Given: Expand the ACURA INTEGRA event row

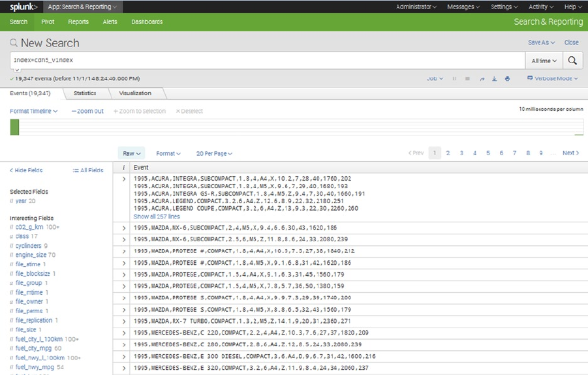Looking at the screenshot, I should 124,179.
